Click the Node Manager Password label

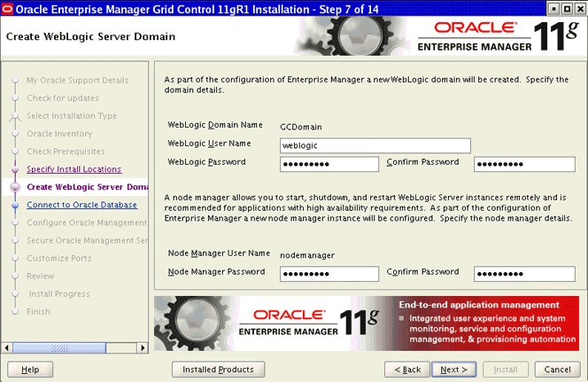pyautogui.click(x=216, y=272)
